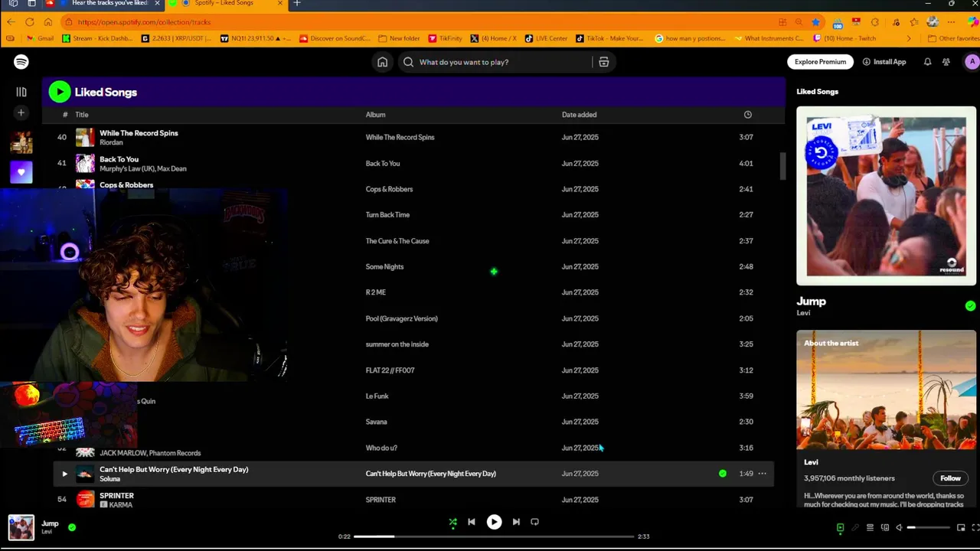Sort by the Title column header

coord(82,115)
